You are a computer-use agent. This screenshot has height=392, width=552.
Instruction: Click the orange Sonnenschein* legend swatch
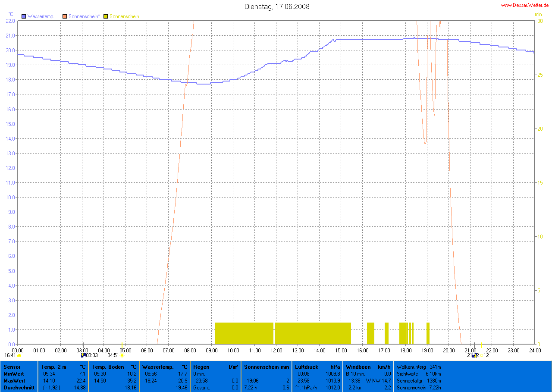pyautogui.click(x=65, y=16)
